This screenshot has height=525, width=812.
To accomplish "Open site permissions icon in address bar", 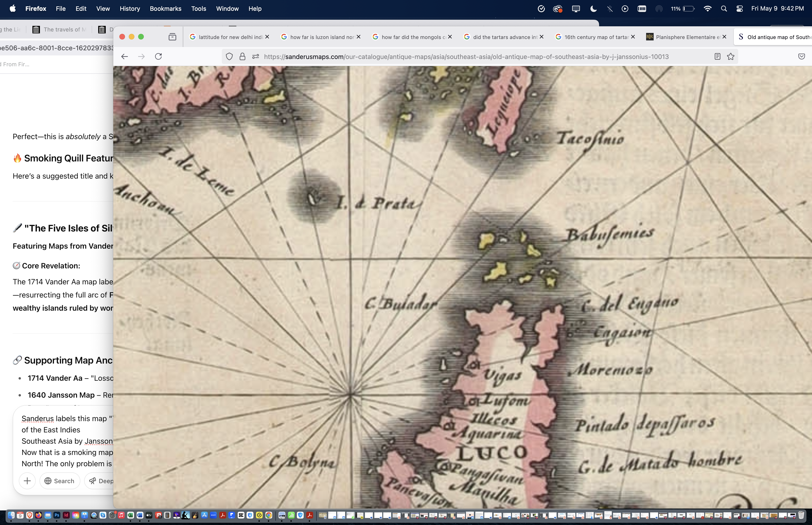I will click(x=256, y=57).
